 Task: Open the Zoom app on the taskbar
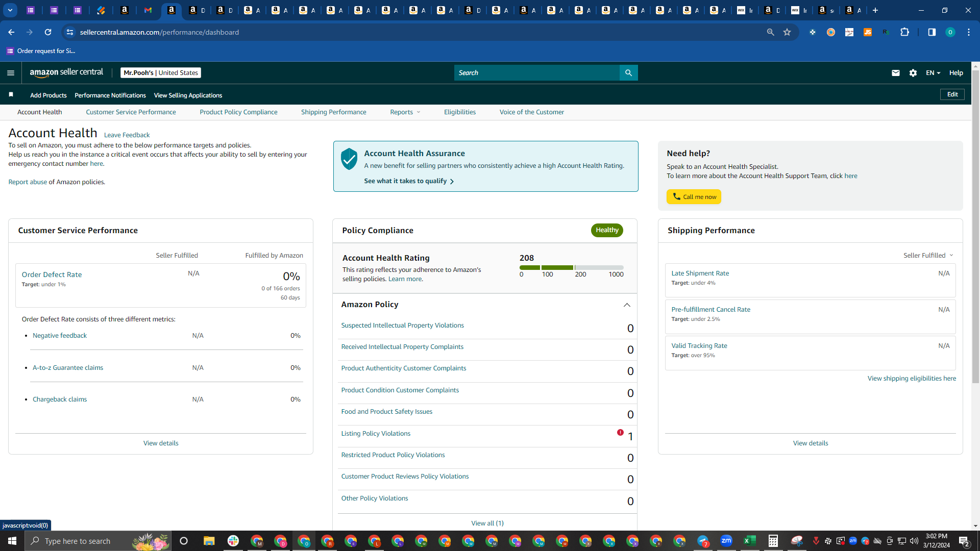[726, 541]
